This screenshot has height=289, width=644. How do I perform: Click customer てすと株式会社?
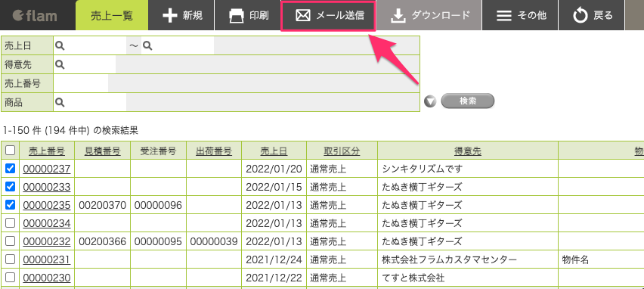[x=413, y=278]
